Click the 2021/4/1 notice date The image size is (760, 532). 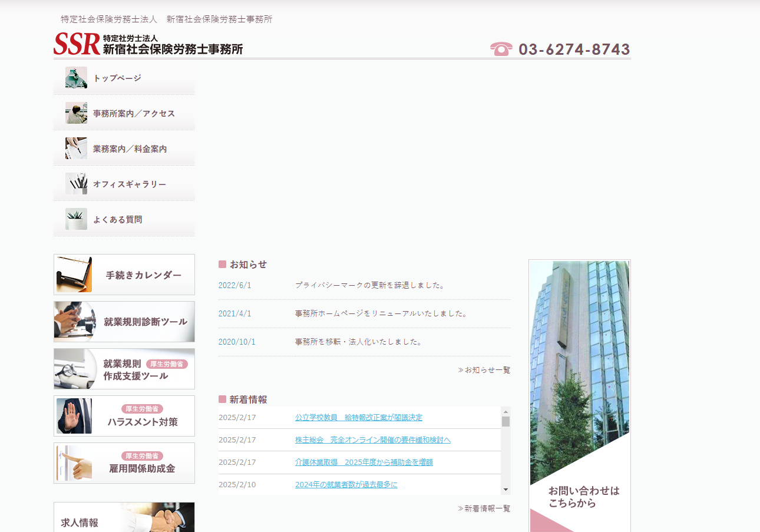[235, 313]
